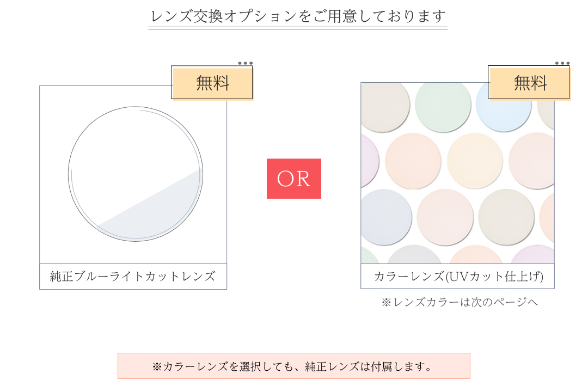Image resolution: width=588 pixels, height=392 pixels.
Task: Select the 純正ブルーライトカットレンズ label
Action: [133, 277]
